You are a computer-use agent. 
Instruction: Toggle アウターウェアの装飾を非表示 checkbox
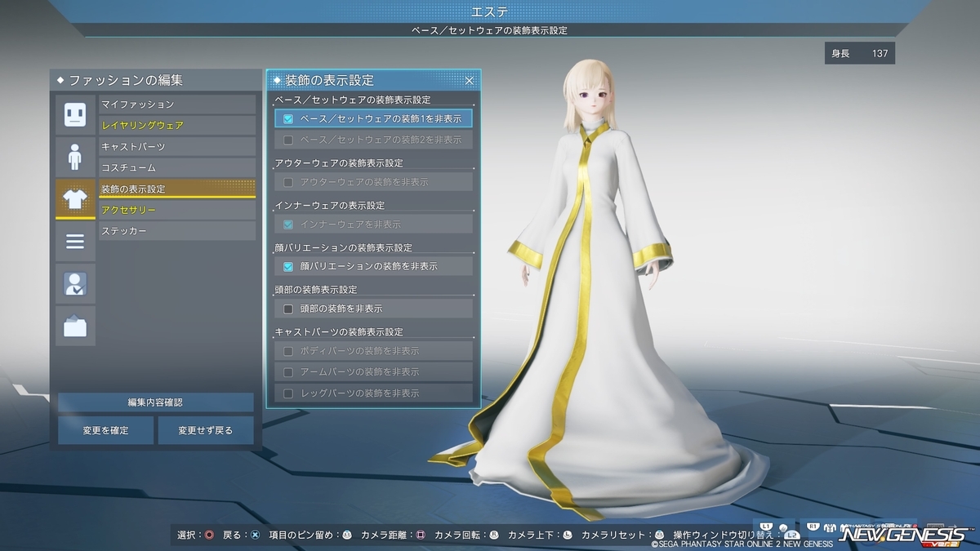287,182
